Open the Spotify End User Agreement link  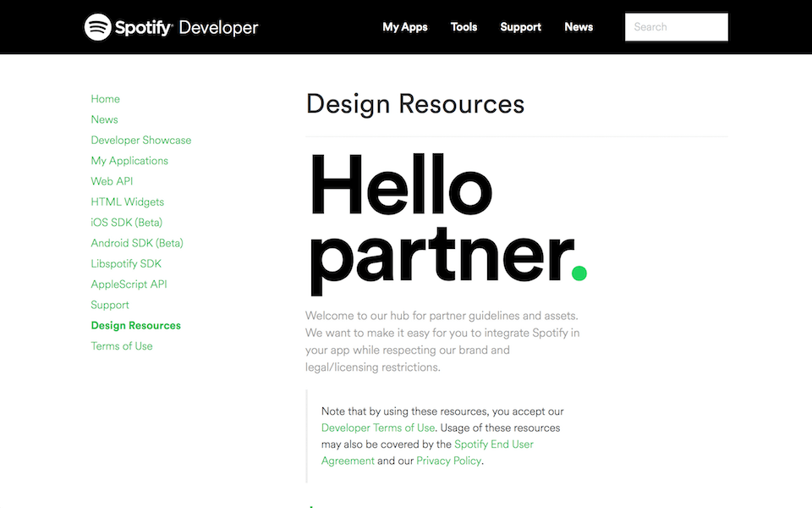427,452
